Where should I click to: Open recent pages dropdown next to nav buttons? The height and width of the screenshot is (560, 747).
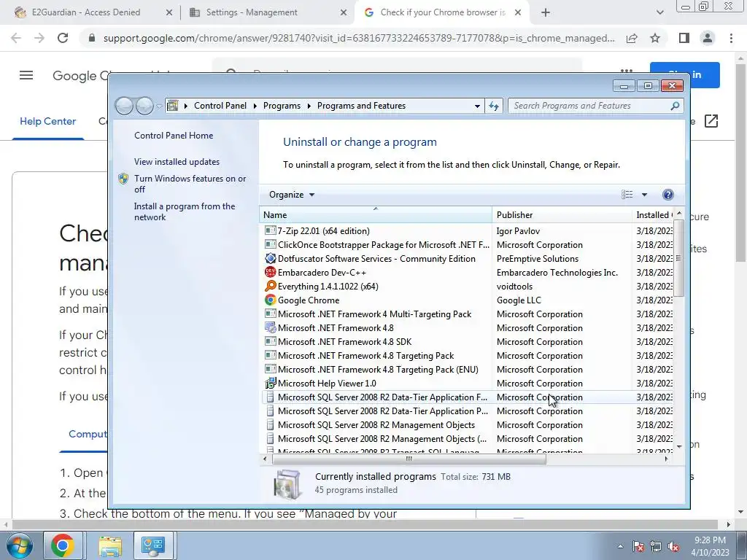click(x=159, y=106)
